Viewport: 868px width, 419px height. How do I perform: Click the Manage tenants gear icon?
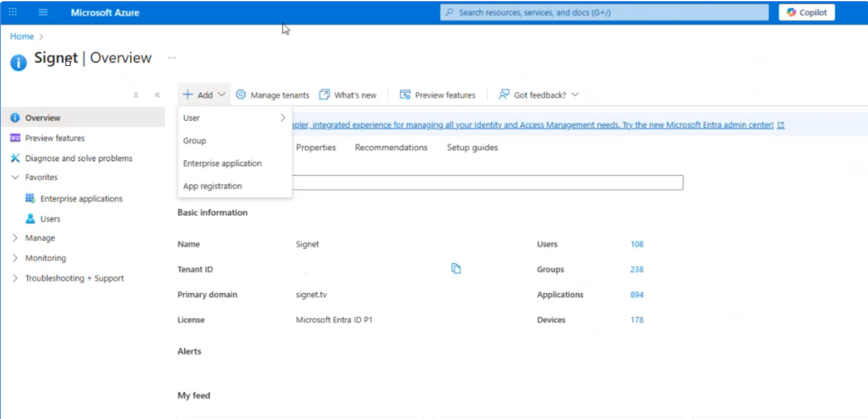point(241,95)
